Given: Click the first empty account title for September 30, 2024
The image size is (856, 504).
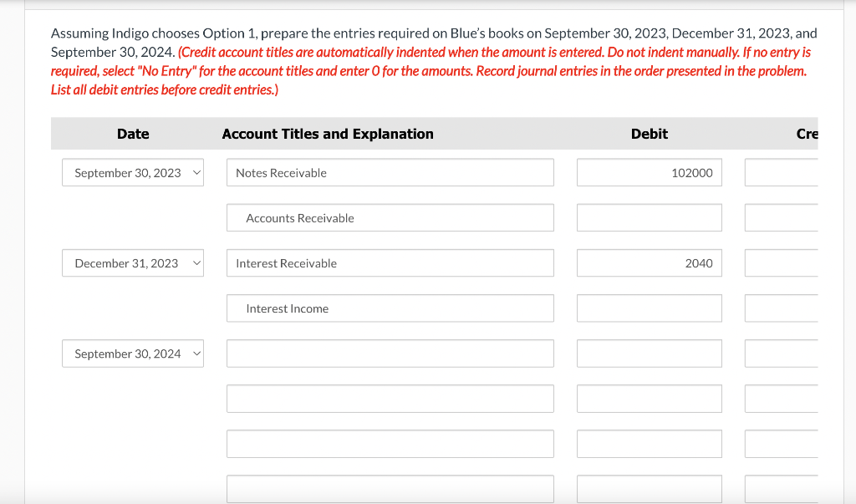Looking at the screenshot, I should (x=390, y=353).
